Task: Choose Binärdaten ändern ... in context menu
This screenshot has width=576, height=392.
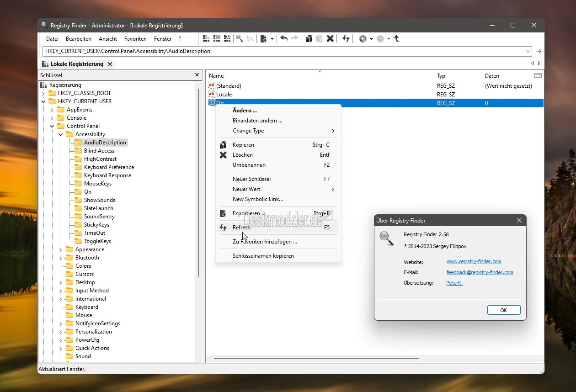Action: click(x=278, y=121)
